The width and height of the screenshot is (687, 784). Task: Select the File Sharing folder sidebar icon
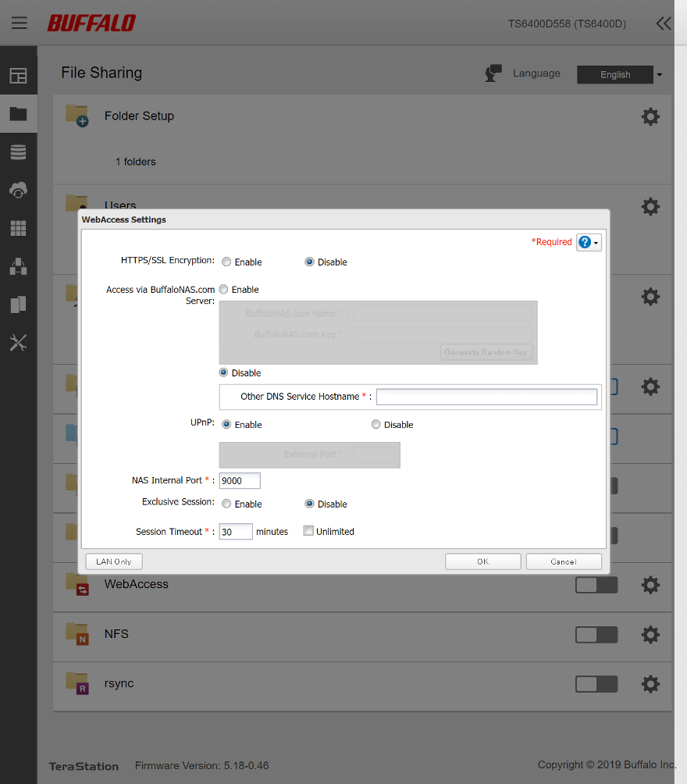(19, 114)
